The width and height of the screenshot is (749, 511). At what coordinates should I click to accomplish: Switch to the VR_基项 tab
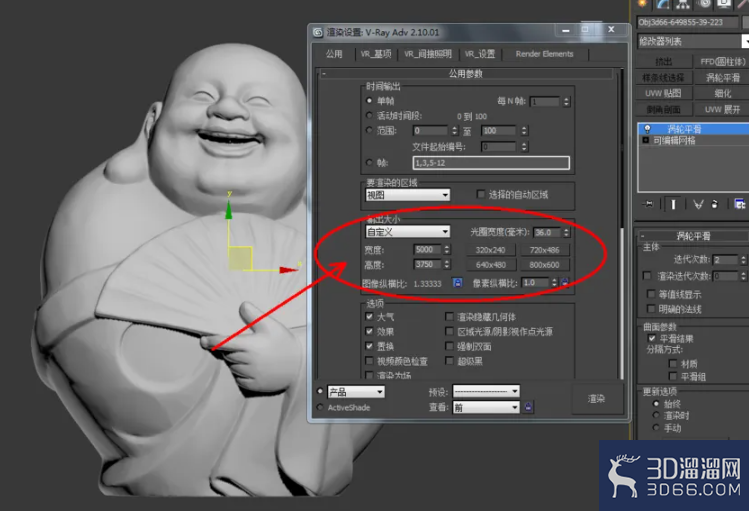pos(376,54)
